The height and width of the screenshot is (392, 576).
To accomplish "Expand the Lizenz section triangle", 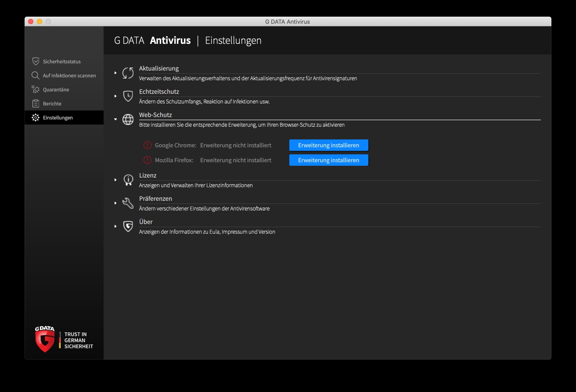I will tap(115, 180).
